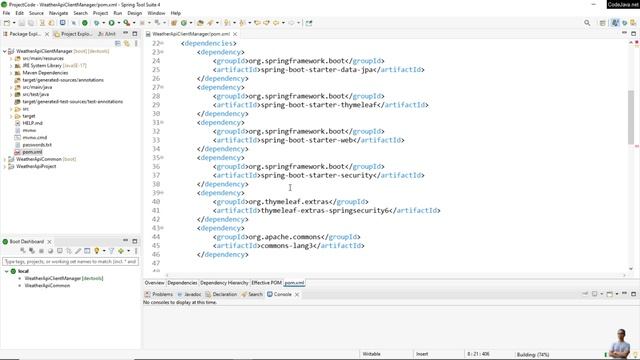Fold the dependencies element at line 22
This screenshot has height=360, width=640.
(162, 43)
